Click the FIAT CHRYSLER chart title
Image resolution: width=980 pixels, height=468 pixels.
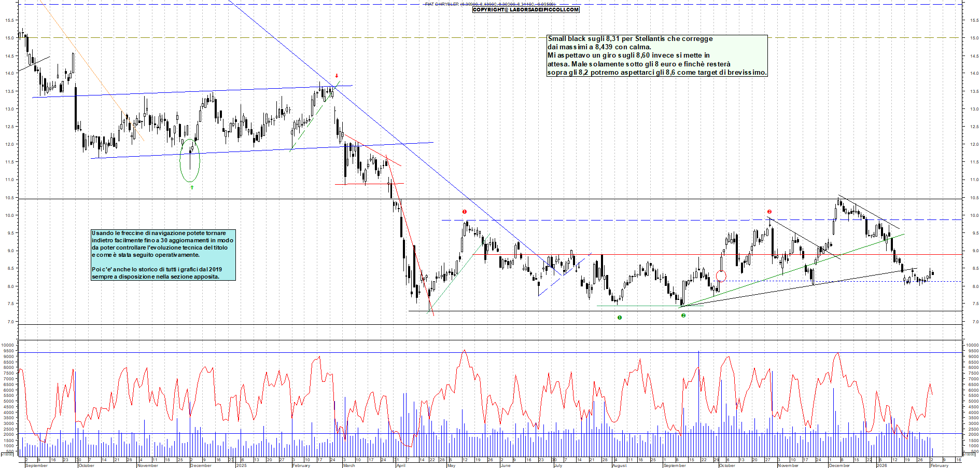(442, 4)
